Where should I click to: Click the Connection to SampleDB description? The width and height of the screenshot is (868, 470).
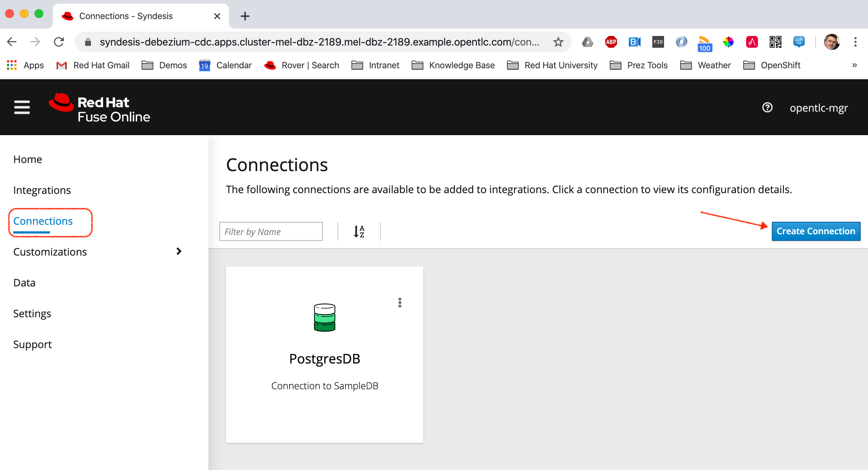(x=325, y=386)
